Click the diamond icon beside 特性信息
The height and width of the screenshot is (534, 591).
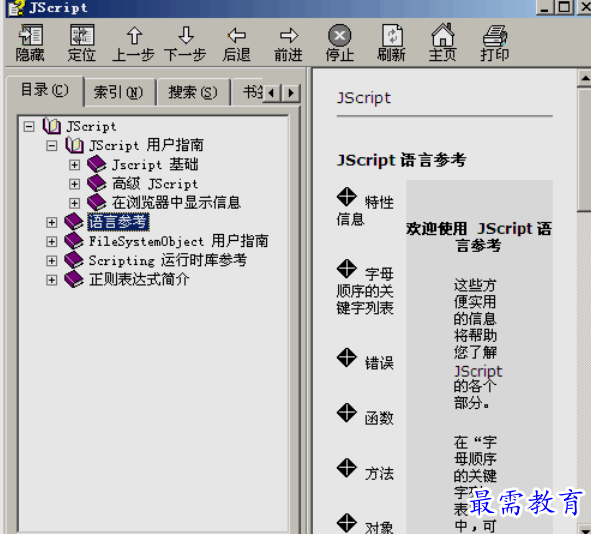(x=346, y=197)
